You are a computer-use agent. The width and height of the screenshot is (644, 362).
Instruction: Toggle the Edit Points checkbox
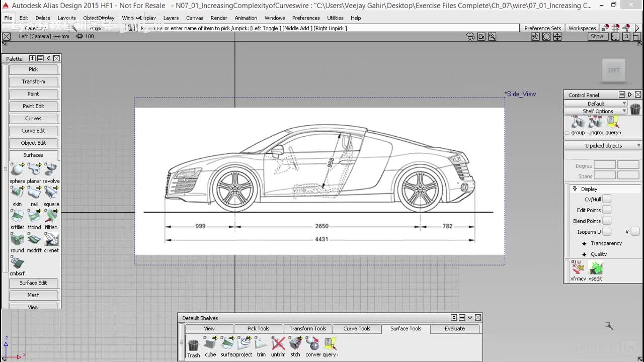point(607,210)
